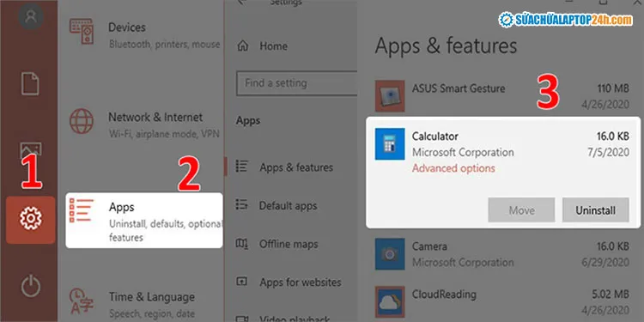The height and width of the screenshot is (322, 644).
Task: Click the 6/29/2020 install date
Action: (x=605, y=263)
